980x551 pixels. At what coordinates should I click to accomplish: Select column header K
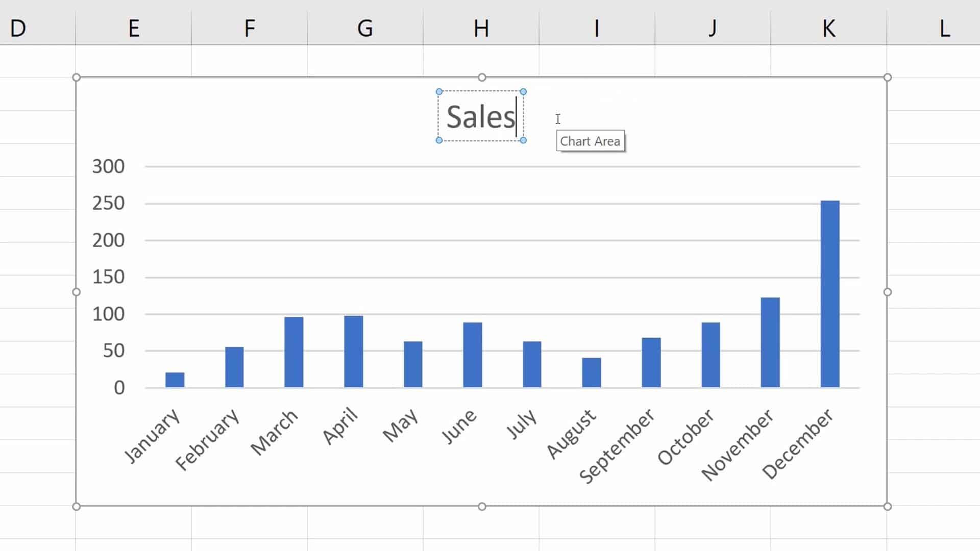pos(828,28)
